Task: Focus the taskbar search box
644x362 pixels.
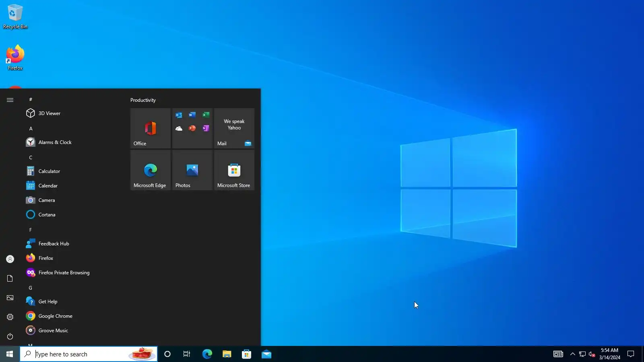Action: point(89,354)
